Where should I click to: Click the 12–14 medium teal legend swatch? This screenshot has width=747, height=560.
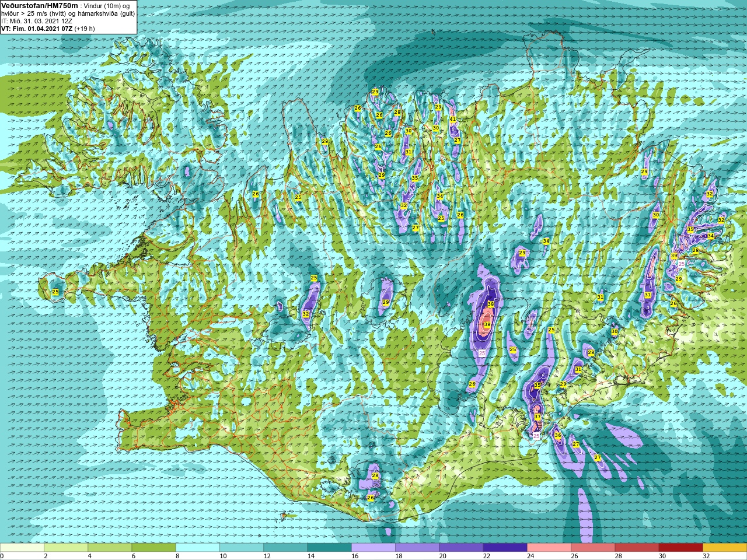tap(285, 548)
